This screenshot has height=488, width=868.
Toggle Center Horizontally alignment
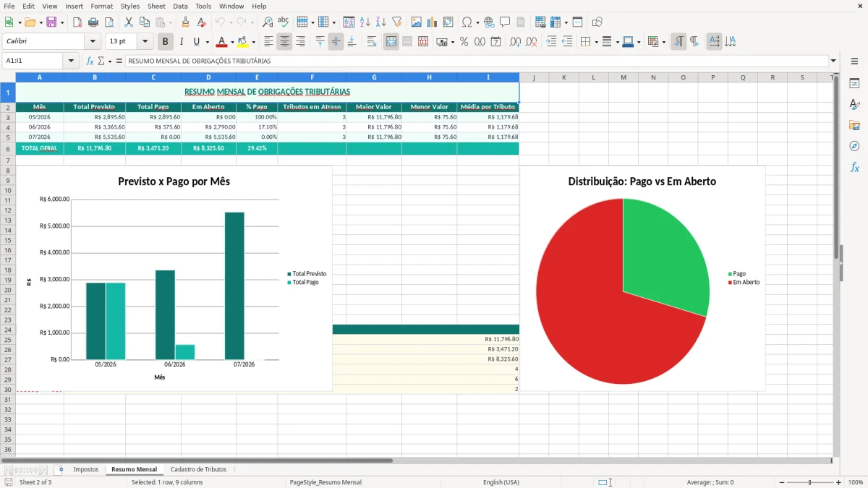click(x=284, y=42)
